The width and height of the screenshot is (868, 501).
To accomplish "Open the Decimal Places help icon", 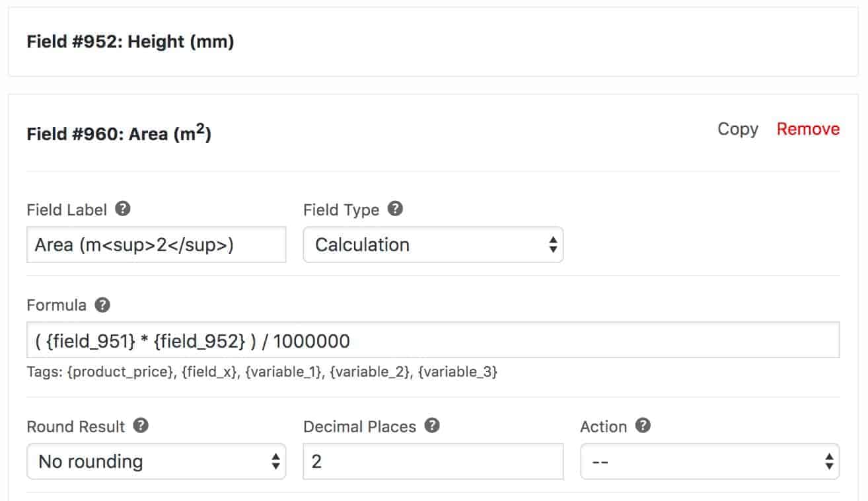I will click(x=432, y=426).
